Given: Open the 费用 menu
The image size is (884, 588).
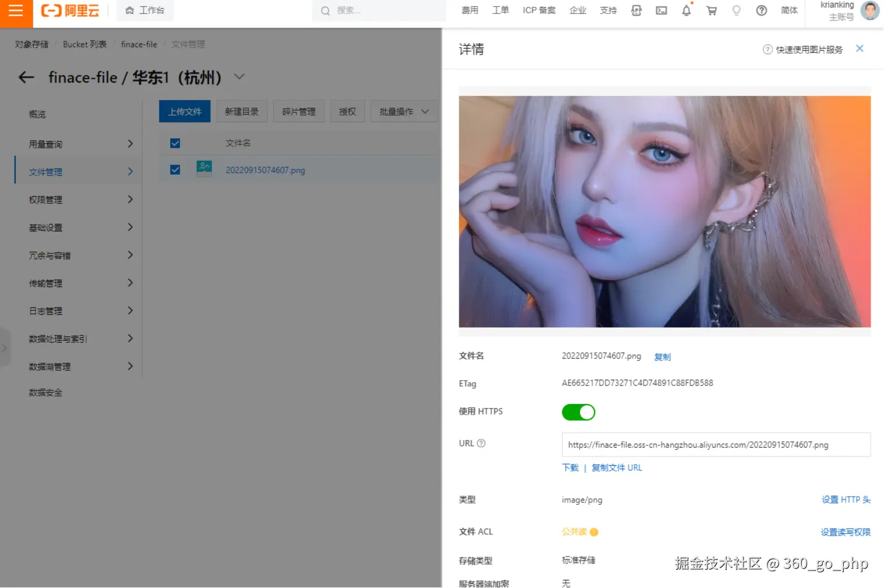Looking at the screenshot, I should 470,10.
